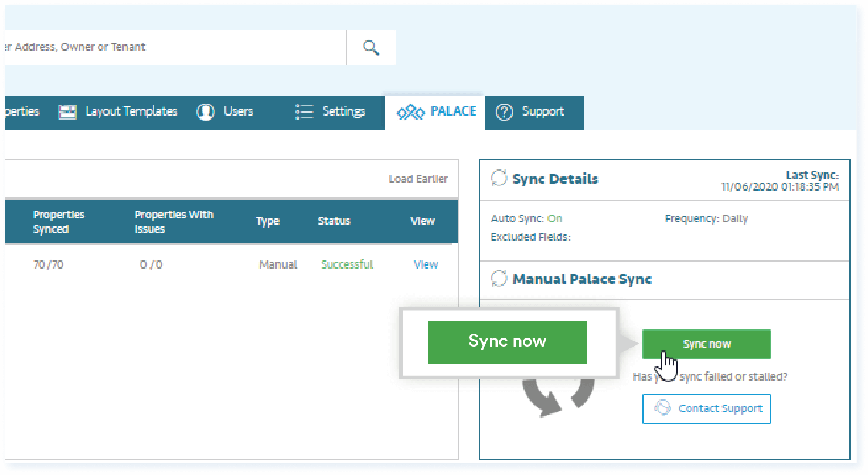868x475 pixels.
Task: Click the Settings list icon
Action: point(305,112)
